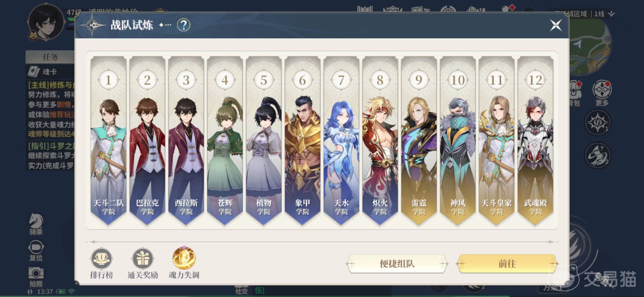644x297 pixels.
Task: Open the 排行榜 ranking trophy icon
Action: (101, 258)
